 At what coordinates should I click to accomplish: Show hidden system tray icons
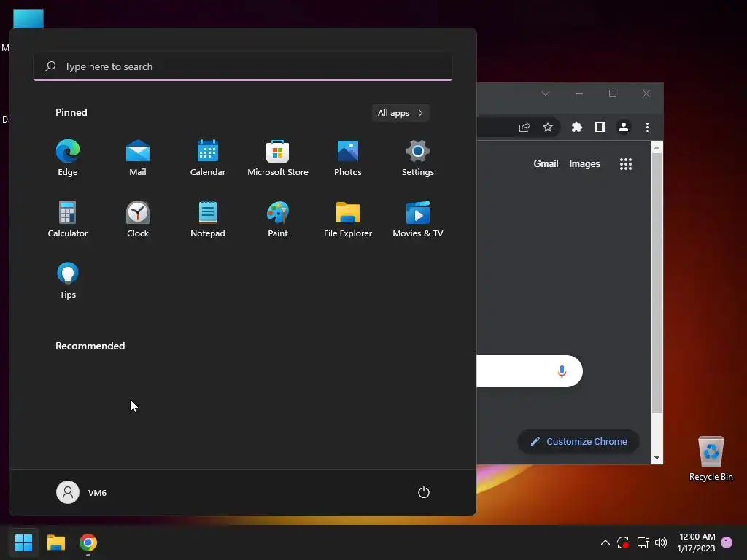(x=605, y=542)
